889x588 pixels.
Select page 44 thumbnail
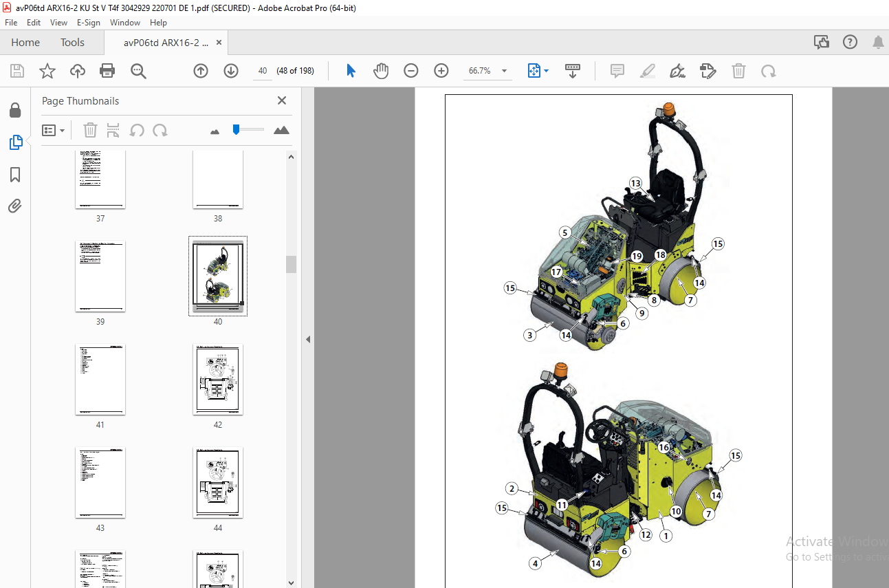click(x=218, y=482)
